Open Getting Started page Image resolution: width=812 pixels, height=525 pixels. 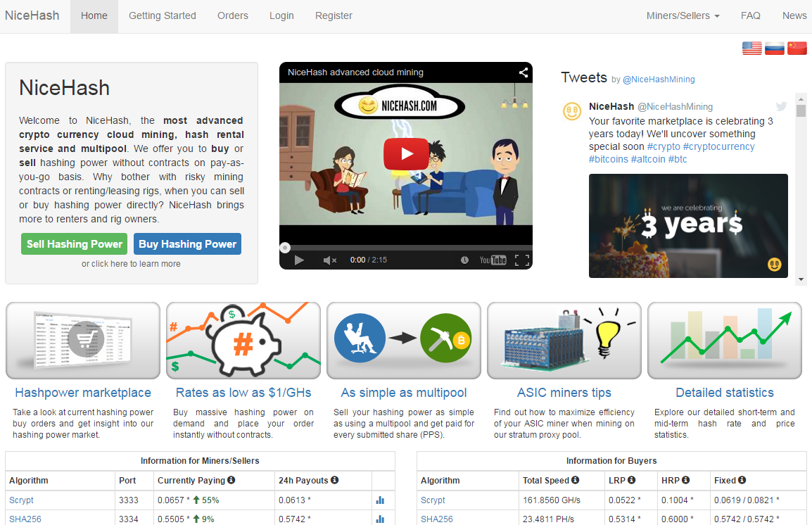pyautogui.click(x=163, y=15)
